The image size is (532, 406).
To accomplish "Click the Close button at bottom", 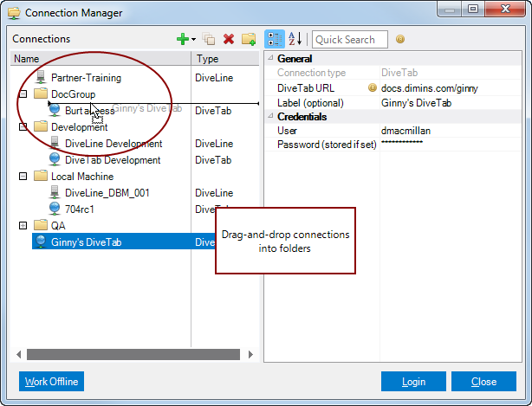I will click(483, 382).
